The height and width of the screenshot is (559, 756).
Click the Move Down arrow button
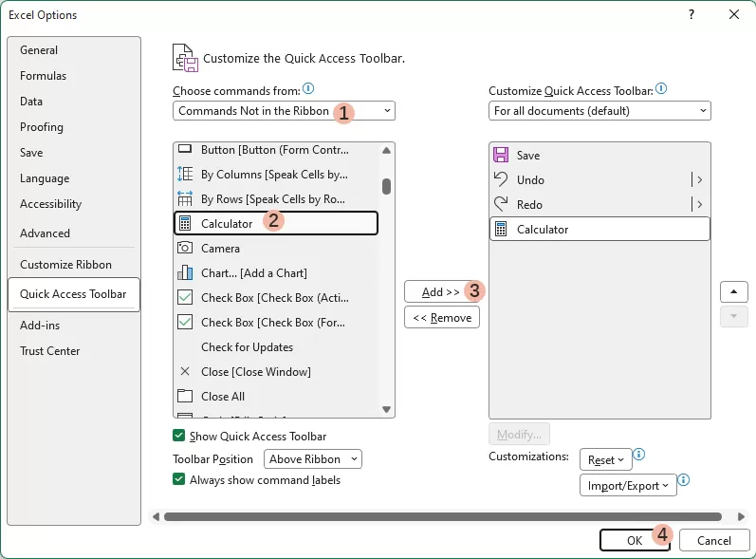coord(734,316)
